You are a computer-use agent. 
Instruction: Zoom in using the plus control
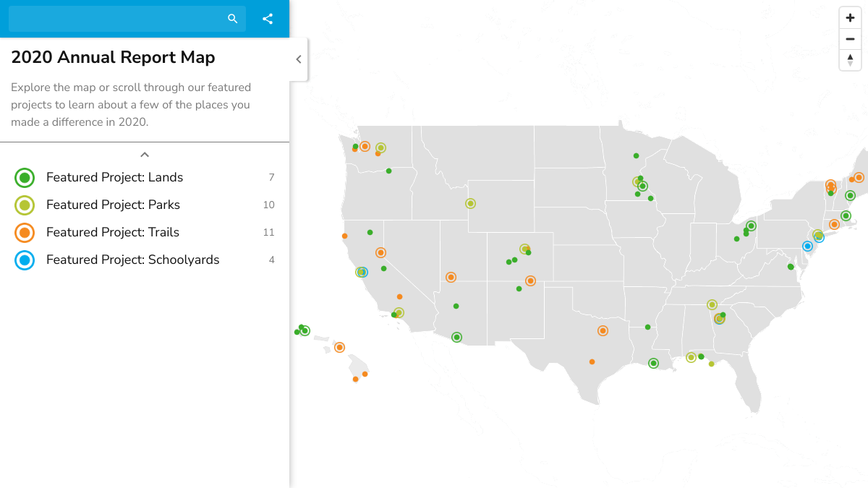point(849,16)
